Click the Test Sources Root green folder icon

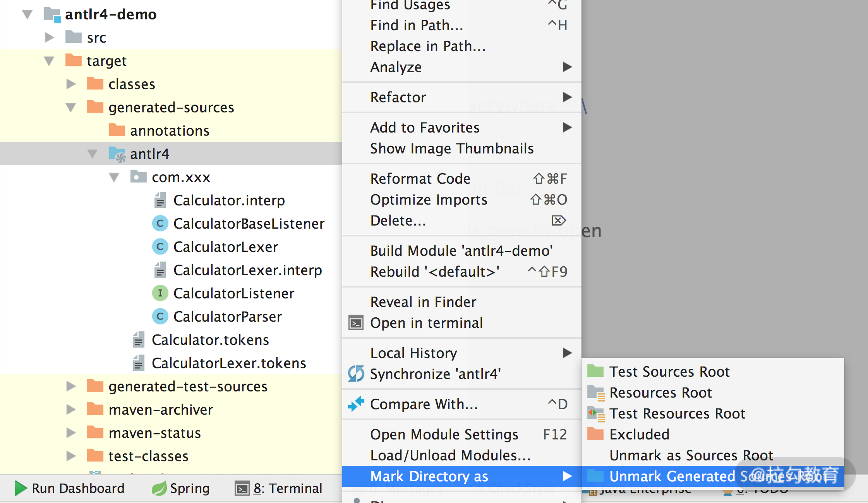point(595,371)
